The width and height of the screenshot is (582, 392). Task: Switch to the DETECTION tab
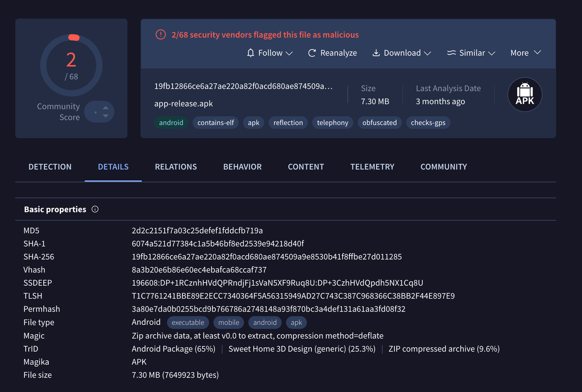tap(50, 167)
